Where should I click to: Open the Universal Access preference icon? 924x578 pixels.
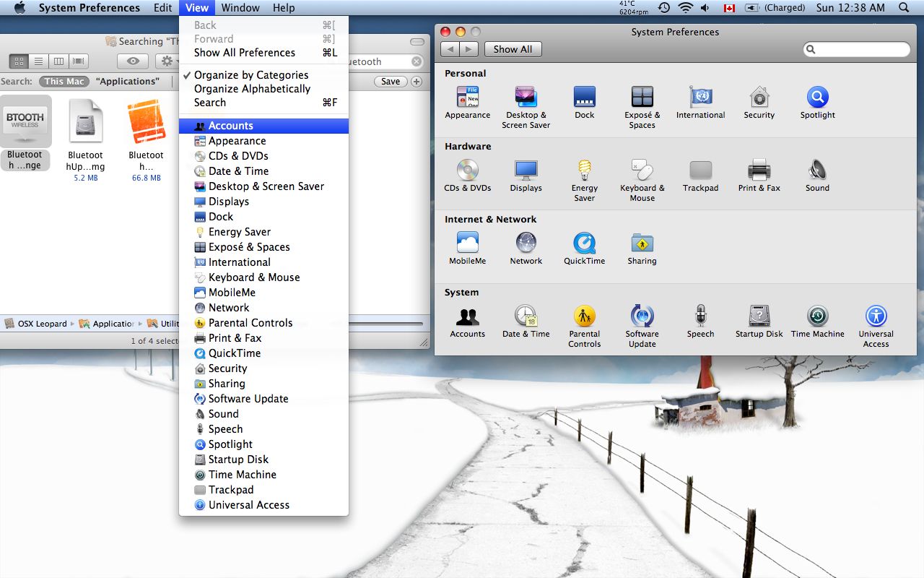coord(876,316)
